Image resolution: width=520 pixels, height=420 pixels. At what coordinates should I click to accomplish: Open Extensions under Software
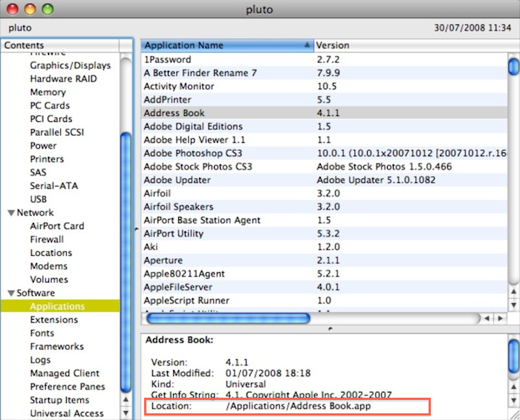[53, 320]
